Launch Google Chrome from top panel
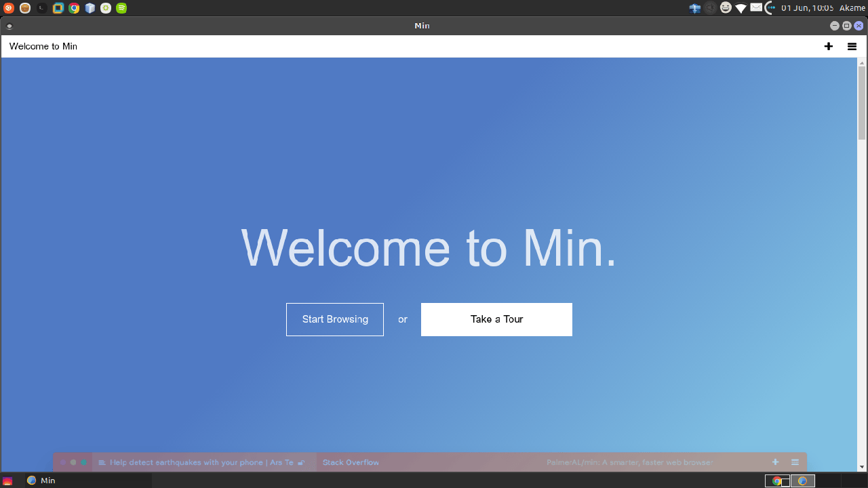868x488 pixels. coord(74,8)
